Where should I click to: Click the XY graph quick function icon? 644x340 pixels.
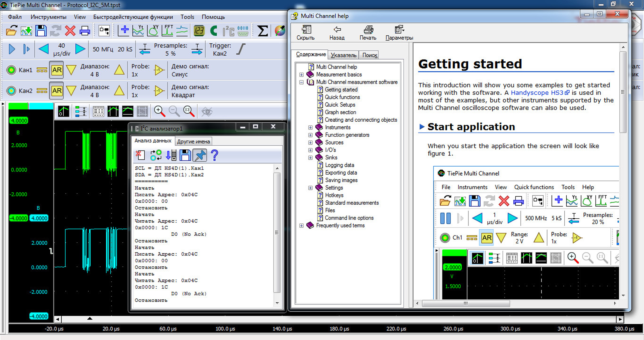click(x=153, y=31)
